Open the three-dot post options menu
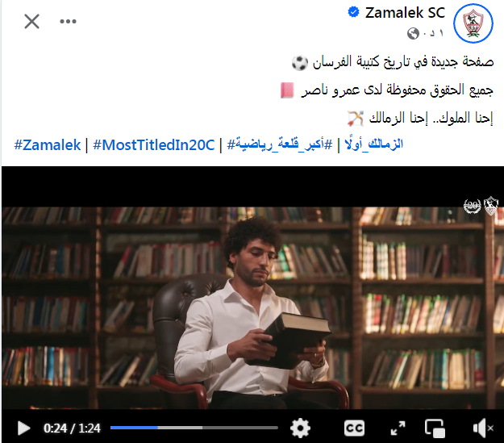This screenshot has width=504, height=443. tap(69, 22)
